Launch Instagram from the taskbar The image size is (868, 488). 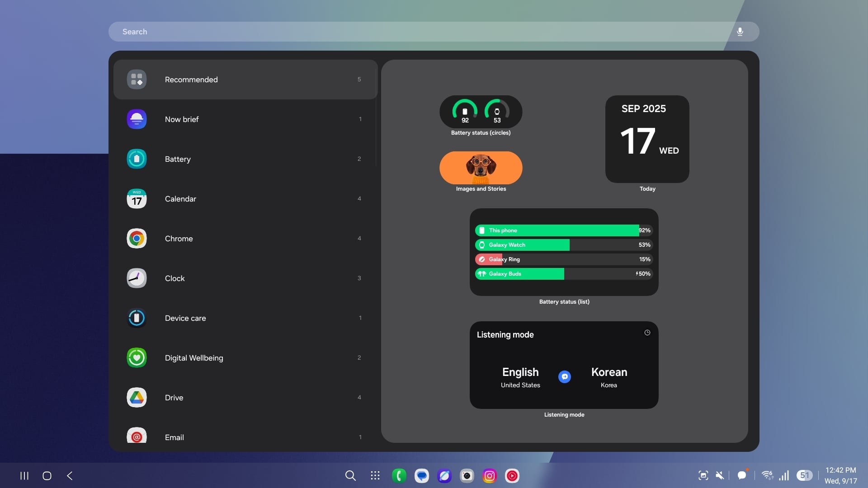tap(489, 475)
